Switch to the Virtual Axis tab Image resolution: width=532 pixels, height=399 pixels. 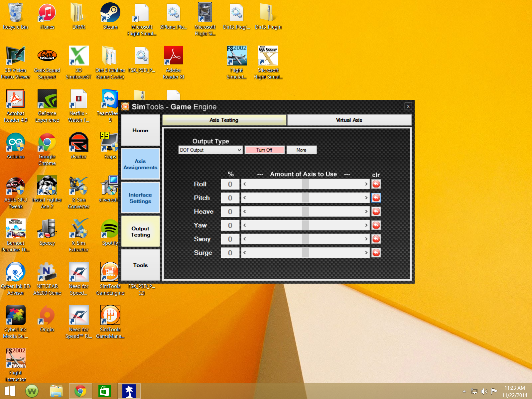click(x=349, y=120)
